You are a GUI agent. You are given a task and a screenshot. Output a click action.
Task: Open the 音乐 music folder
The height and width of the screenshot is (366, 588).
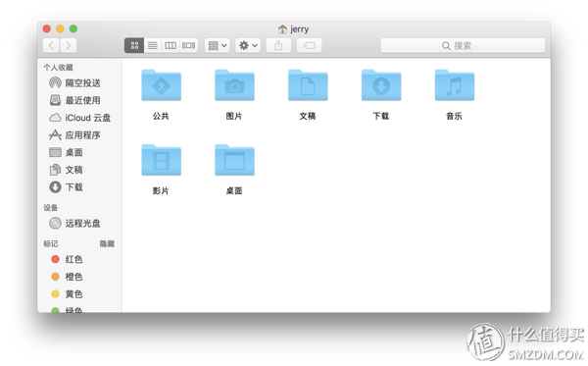tap(455, 85)
